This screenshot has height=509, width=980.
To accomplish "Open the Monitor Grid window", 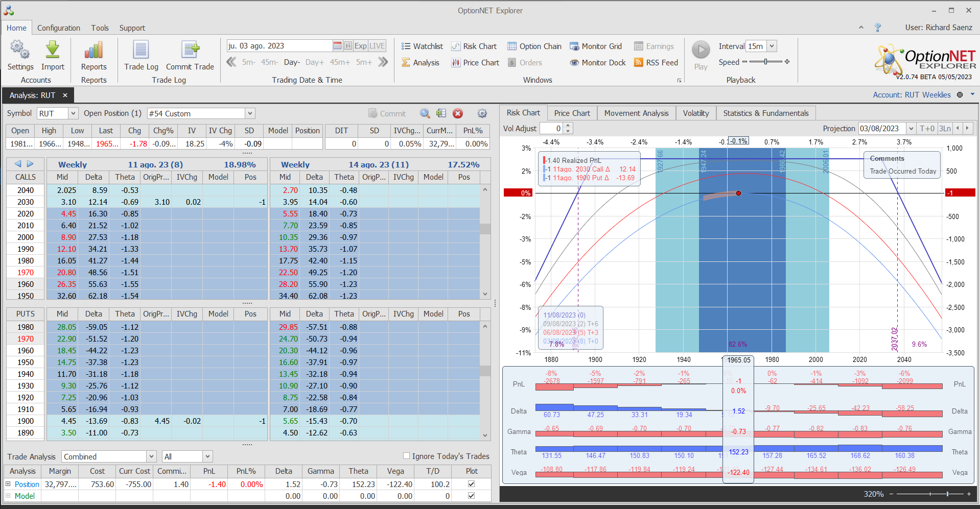I will click(596, 46).
